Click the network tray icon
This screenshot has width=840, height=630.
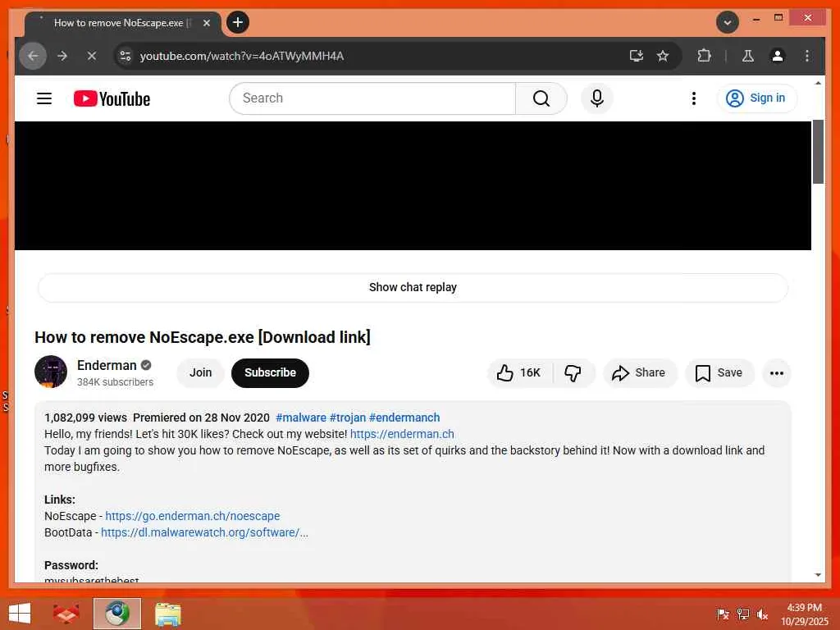742,614
